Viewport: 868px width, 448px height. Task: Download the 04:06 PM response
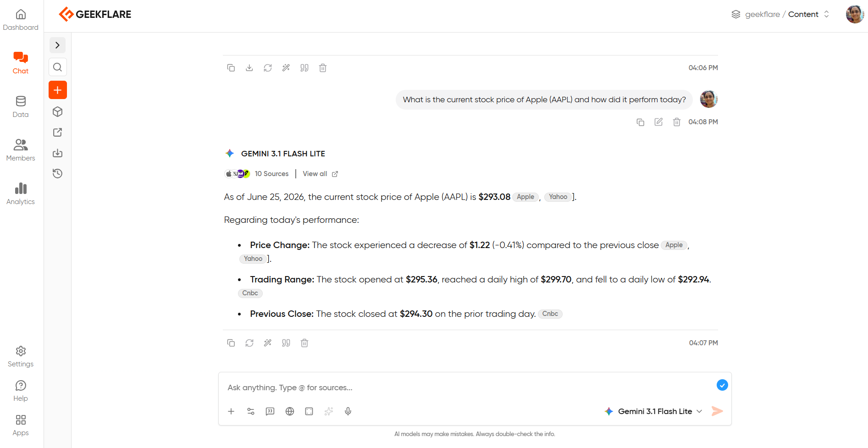(x=249, y=68)
